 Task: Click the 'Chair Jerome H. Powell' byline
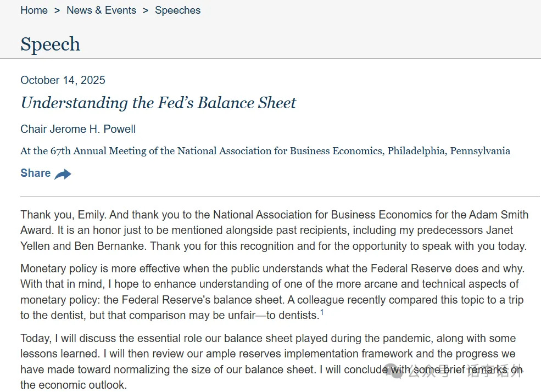pos(78,129)
